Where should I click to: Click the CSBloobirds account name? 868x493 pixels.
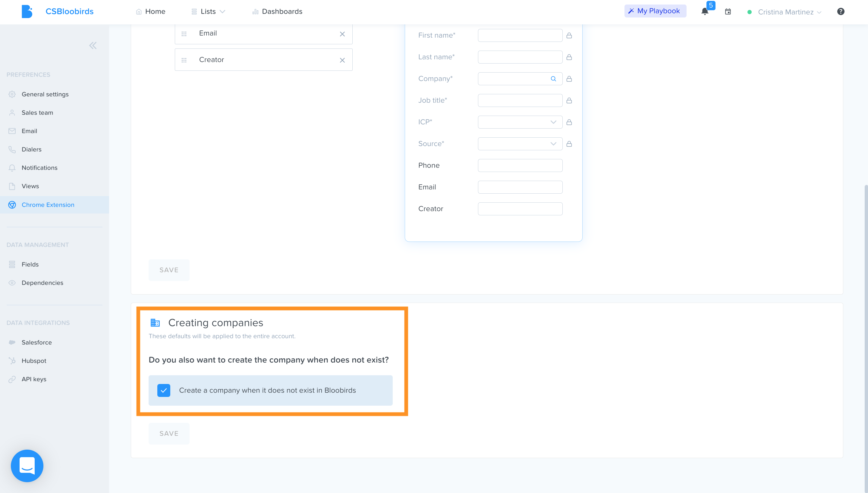[69, 11]
